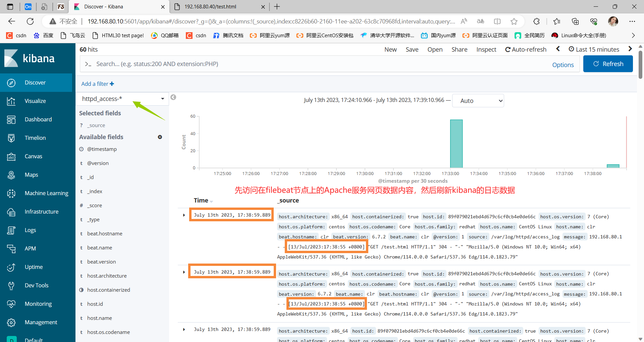Screen dimensions: 644x342
Task: Open available fields settings gear
Action: (160, 137)
